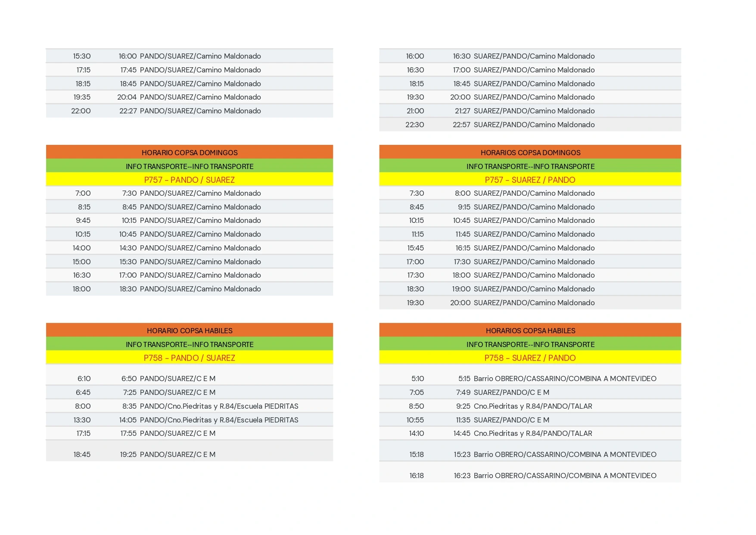This screenshot has width=756, height=535.
Task: Select SUAREZ/PANDO/Camino Maldonado in the 11:15 row
Action: (534, 234)
